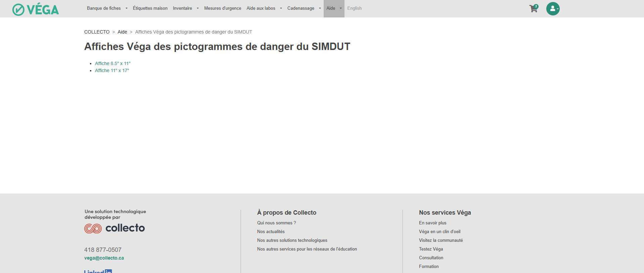Open the user account avatar menu
Image resolution: width=644 pixels, height=273 pixels.
(553, 9)
